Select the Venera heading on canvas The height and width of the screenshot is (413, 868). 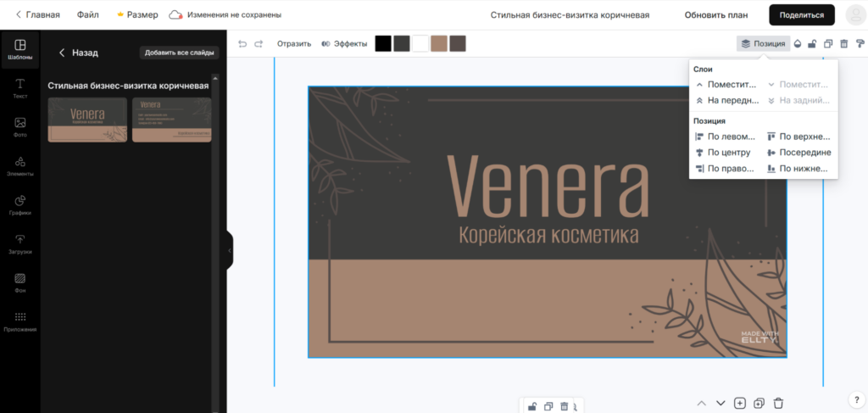548,186
